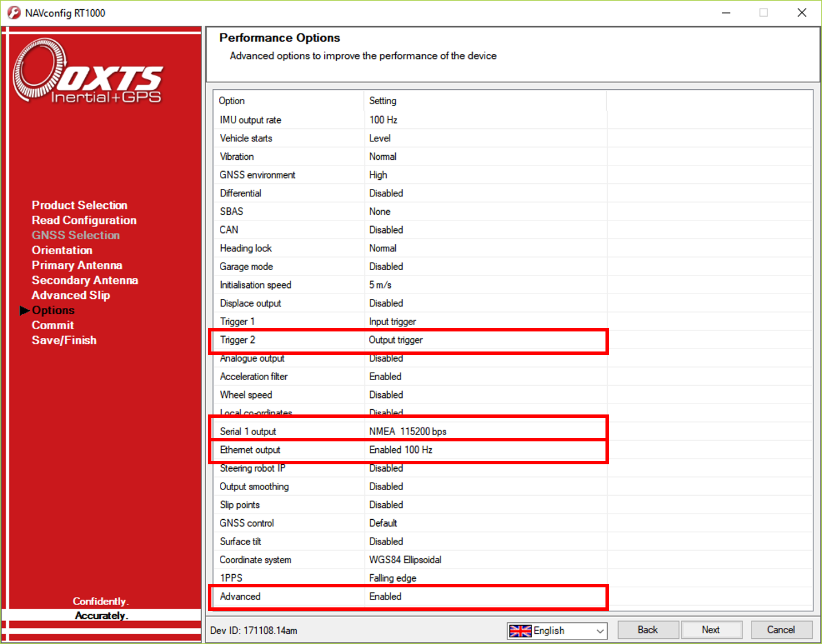Click the Next button
822x644 pixels.
pos(711,629)
